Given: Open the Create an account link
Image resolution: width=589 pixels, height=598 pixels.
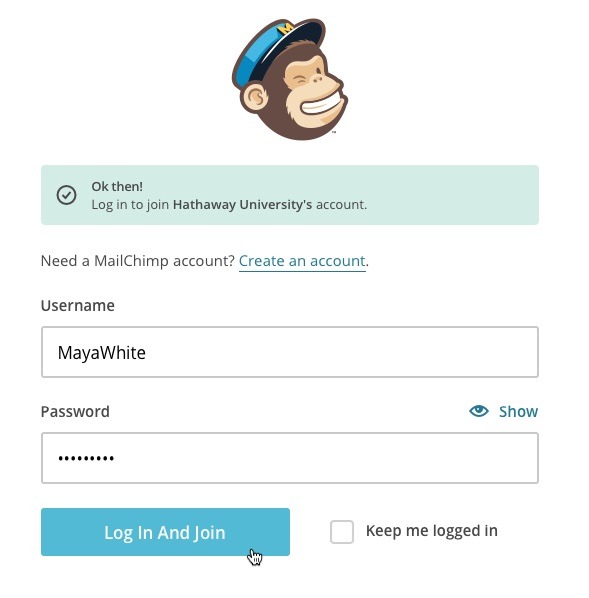Looking at the screenshot, I should 302,261.
